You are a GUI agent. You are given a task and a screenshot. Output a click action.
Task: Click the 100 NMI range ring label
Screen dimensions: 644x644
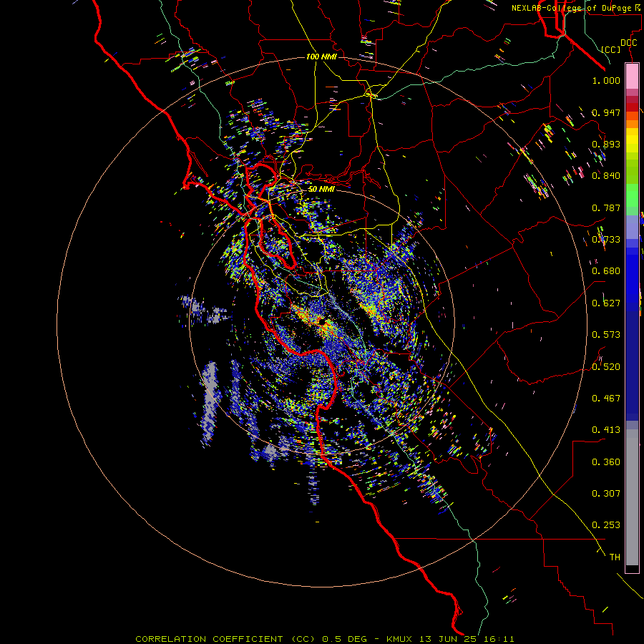321,57
